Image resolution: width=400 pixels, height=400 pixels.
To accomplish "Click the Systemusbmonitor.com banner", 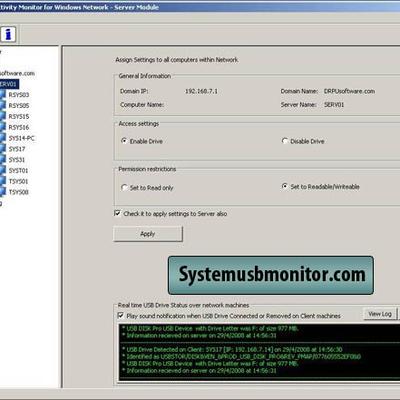I will [271, 275].
